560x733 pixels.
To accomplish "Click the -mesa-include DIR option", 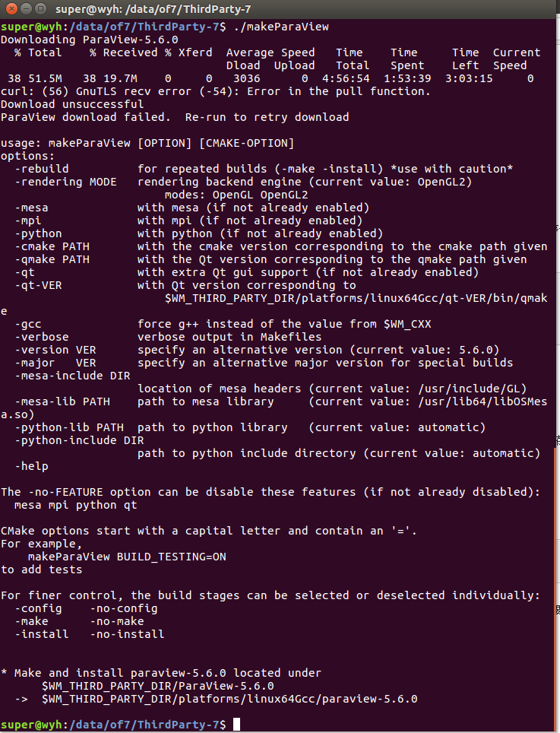I will pyautogui.click(x=72, y=376).
